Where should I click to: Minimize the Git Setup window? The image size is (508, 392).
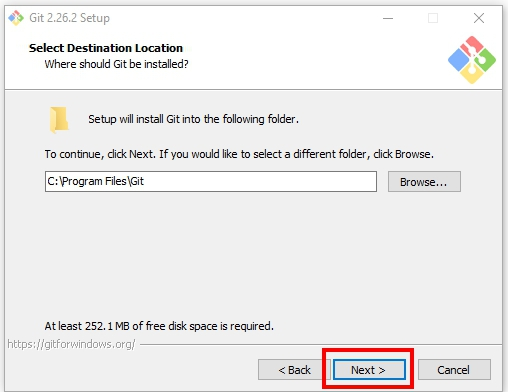click(x=388, y=18)
